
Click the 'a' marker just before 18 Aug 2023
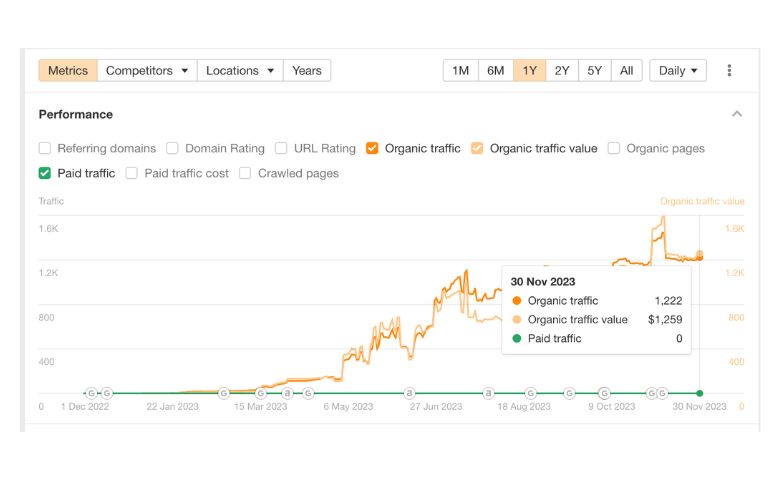488,393
